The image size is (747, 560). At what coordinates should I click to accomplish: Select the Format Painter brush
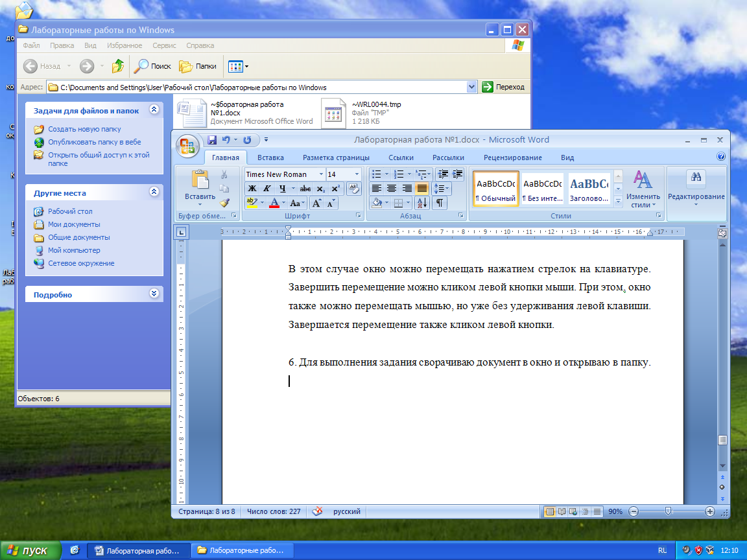click(224, 202)
